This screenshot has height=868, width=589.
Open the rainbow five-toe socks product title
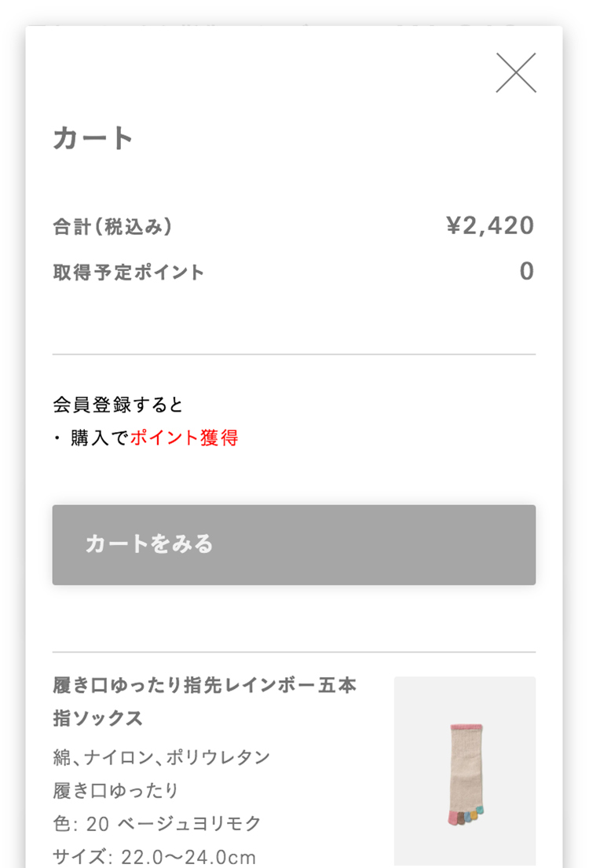(204, 701)
